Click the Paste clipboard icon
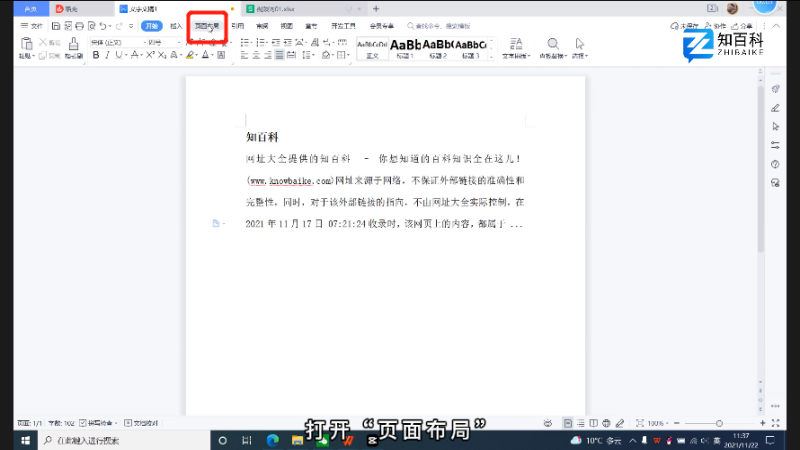The image size is (800, 450). (x=27, y=45)
